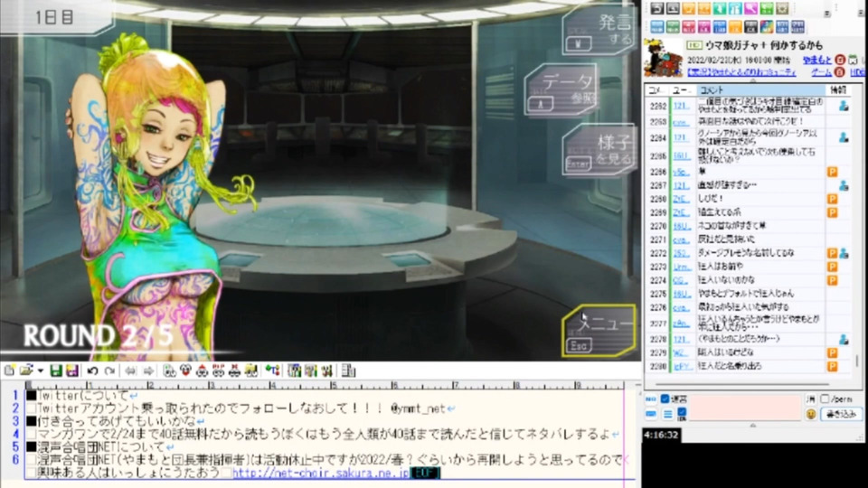Click the blue three-line list icon by input
Viewport: 868px width, 488px height.
668,414
